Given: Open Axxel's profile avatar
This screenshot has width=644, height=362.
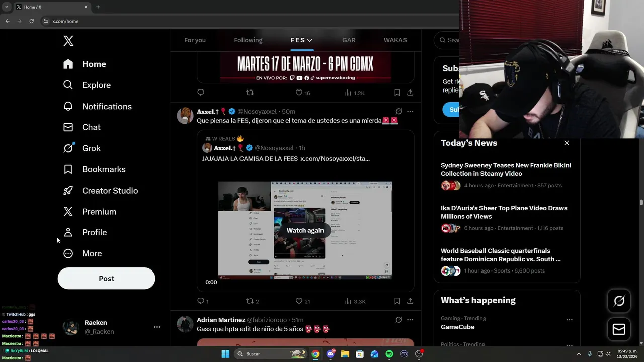Looking at the screenshot, I should (x=185, y=116).
